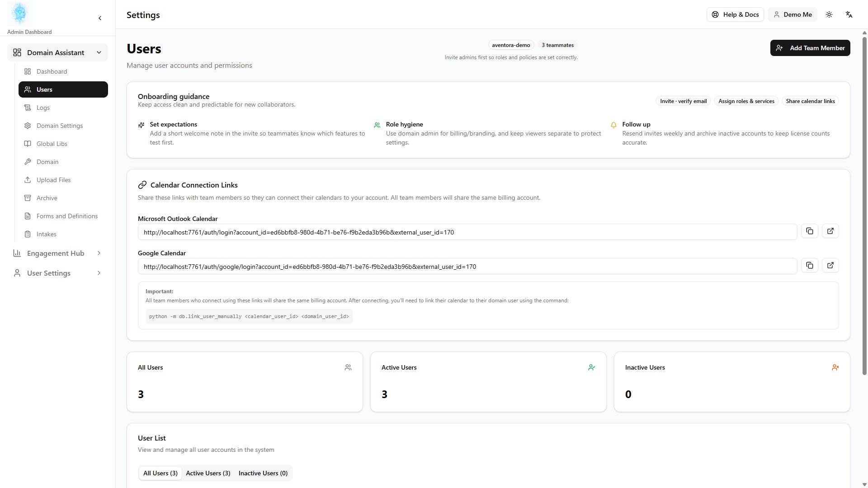Click the Add Team Member button

pyautogui.click(x=810, y=48)
